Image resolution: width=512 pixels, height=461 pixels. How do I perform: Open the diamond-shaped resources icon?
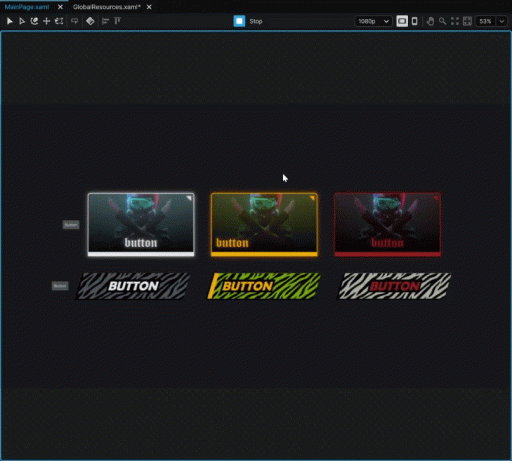[x=90, y=21]
